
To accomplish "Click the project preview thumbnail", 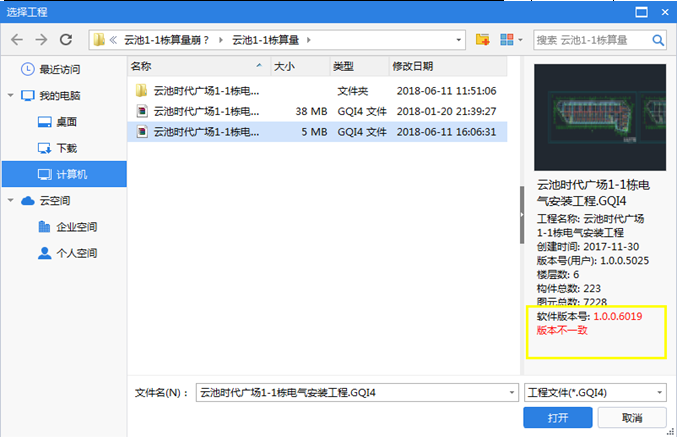I will 601,117.
